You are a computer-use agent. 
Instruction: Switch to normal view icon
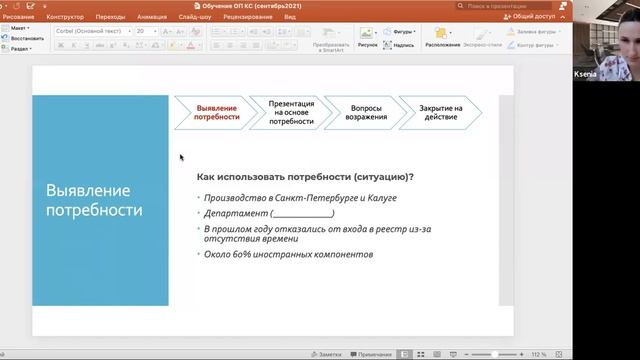(x=404, y=354)
